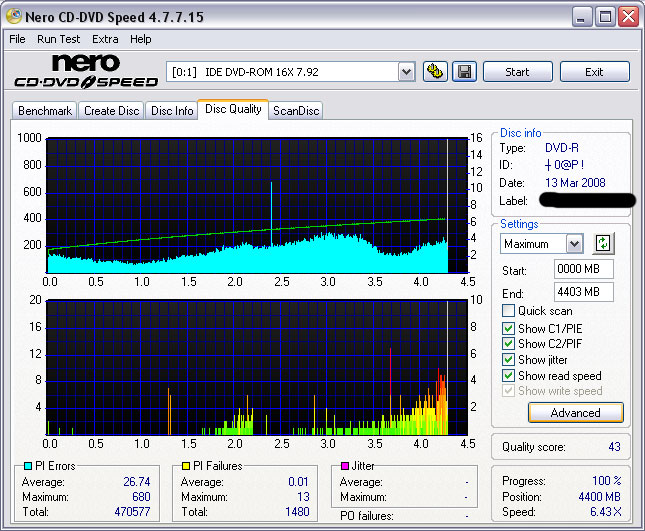The width and height of the screenshot is (645, 531).
Task: Click the magenta Jitter legend square
Action: 344,466
